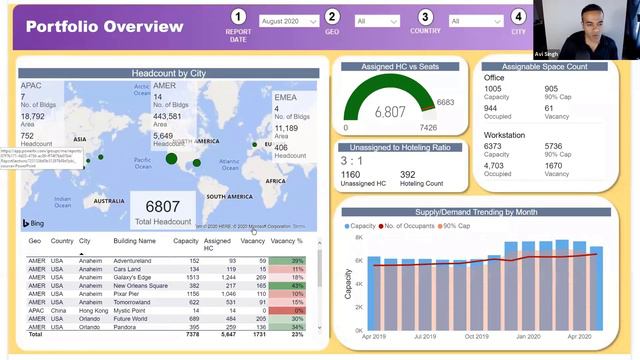Click the 6807 Total Headcount card
The image size is (640, 360).
163,211
